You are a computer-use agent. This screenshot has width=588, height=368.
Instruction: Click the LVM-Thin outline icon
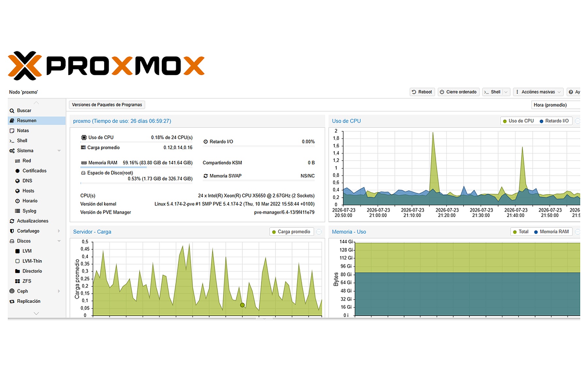point(18,261)
